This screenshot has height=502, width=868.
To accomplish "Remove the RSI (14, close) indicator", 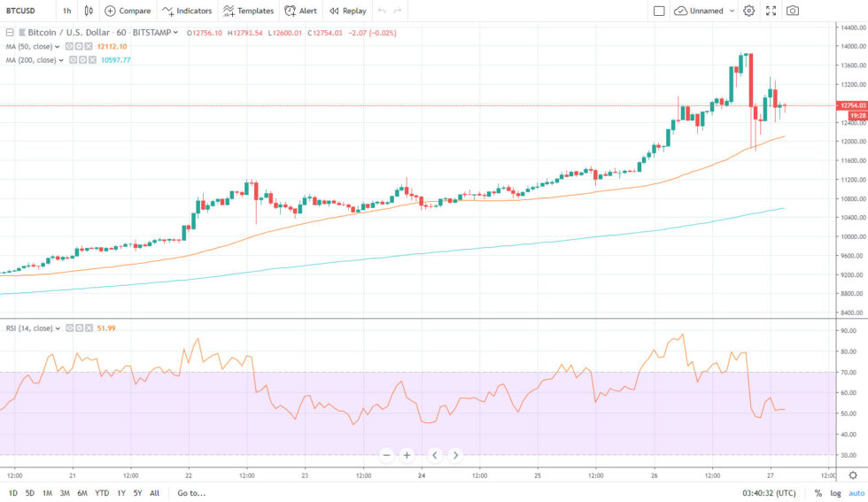I will 89,328.
